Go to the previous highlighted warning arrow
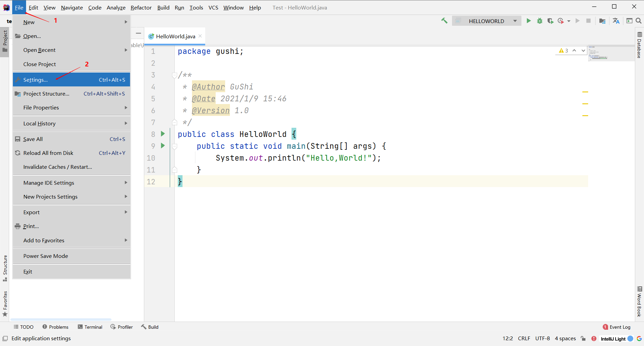644x346 pixels. 574,50
